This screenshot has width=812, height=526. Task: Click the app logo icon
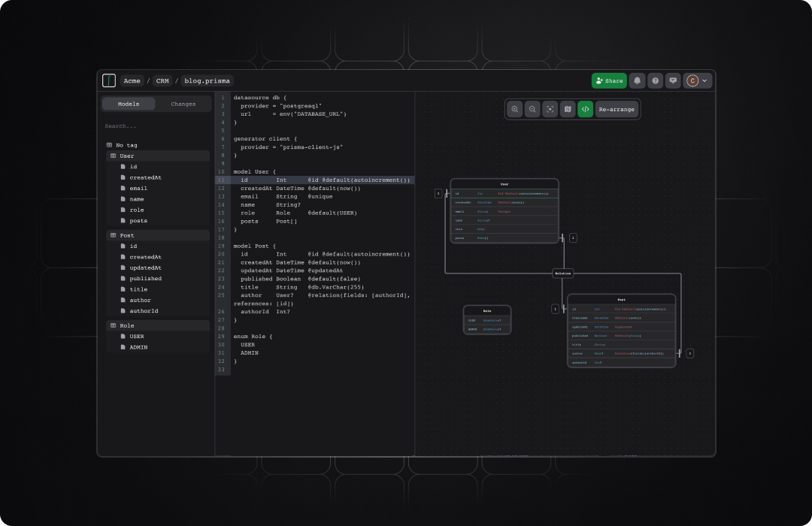[x=109, y=80]
